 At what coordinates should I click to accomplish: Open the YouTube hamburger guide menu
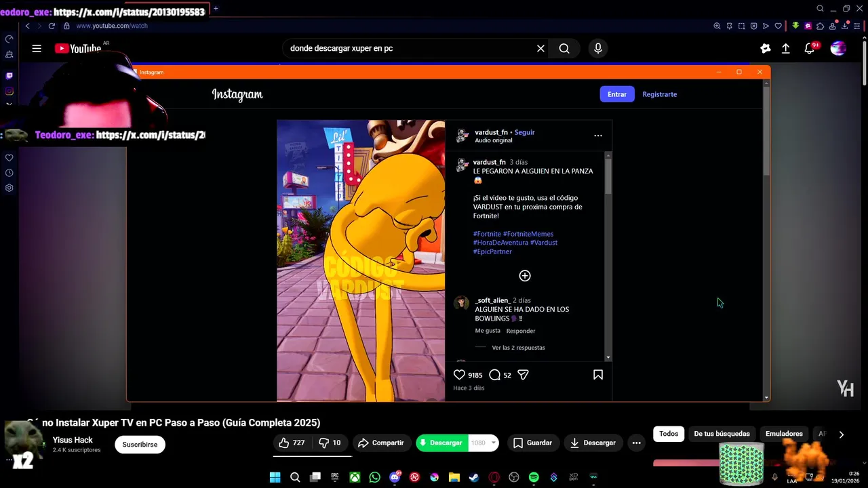(x=37, y=48)
